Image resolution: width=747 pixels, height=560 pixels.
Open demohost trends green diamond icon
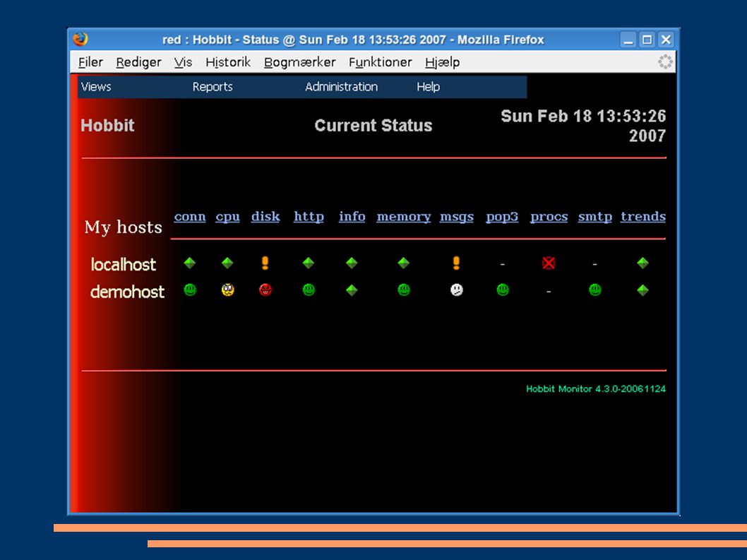[643, 290]
